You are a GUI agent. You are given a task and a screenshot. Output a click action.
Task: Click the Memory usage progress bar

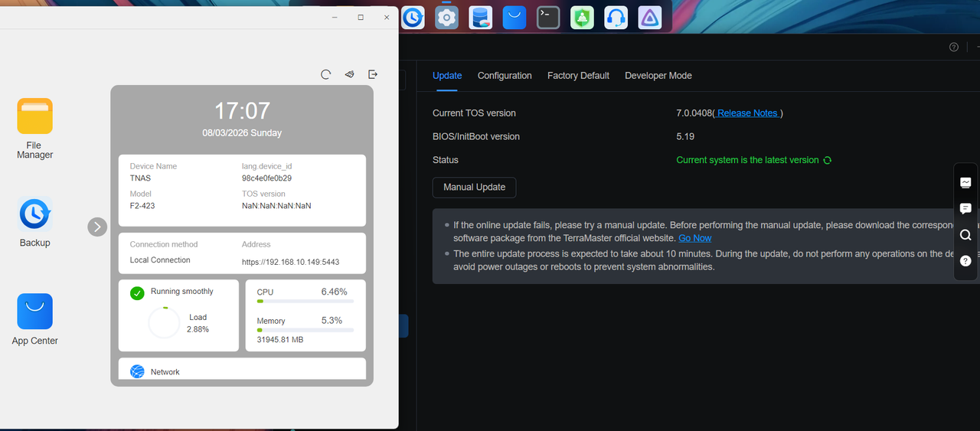(305, 330)
